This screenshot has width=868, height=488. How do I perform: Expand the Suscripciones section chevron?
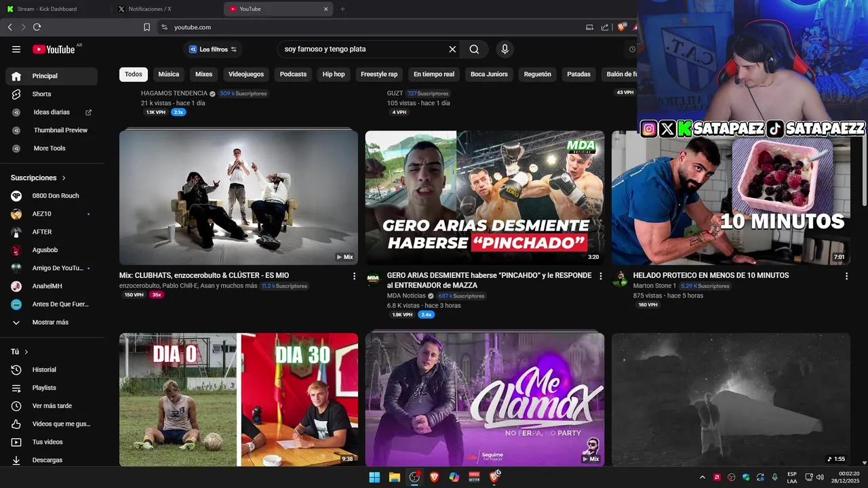(x=64, y=178)
